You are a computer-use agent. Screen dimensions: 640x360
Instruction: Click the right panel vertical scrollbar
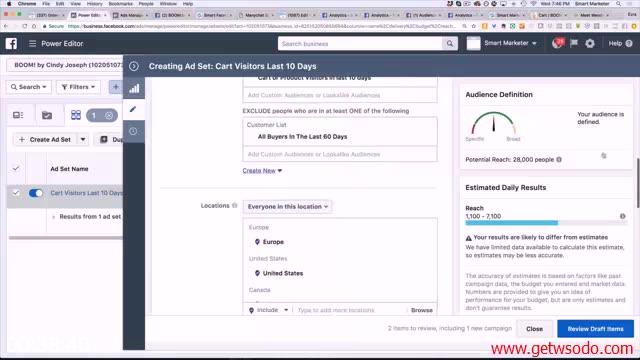click(638, 183)
